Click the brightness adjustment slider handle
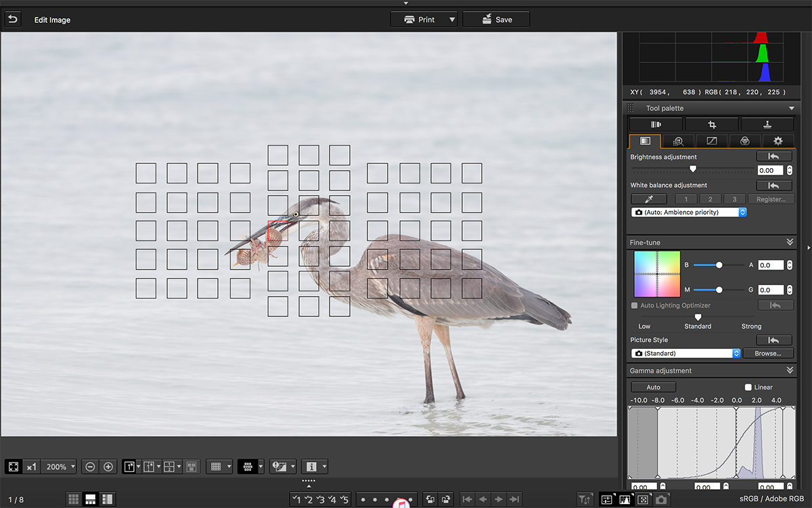Screen dimensions: 812x508 (x=693, y=169)
